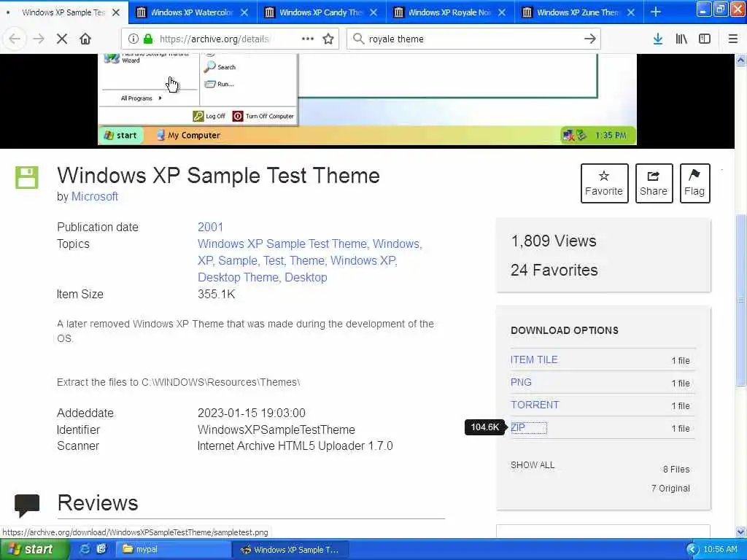Click the theme screenshot preview image
747x560 pixels.
click(x=367, y=99)
